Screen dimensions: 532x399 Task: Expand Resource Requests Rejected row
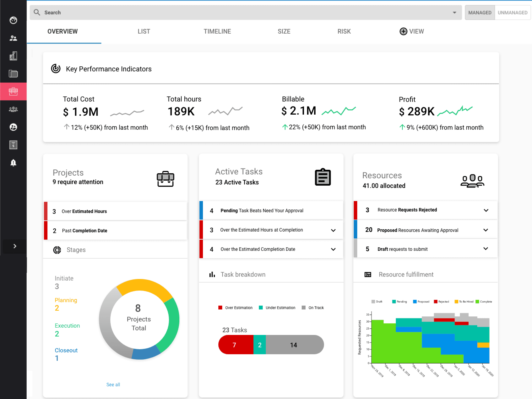point(486,210)
